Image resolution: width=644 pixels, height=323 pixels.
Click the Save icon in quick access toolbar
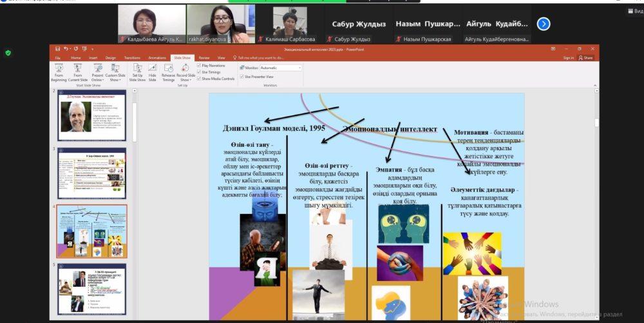click(x=58, y=49)
